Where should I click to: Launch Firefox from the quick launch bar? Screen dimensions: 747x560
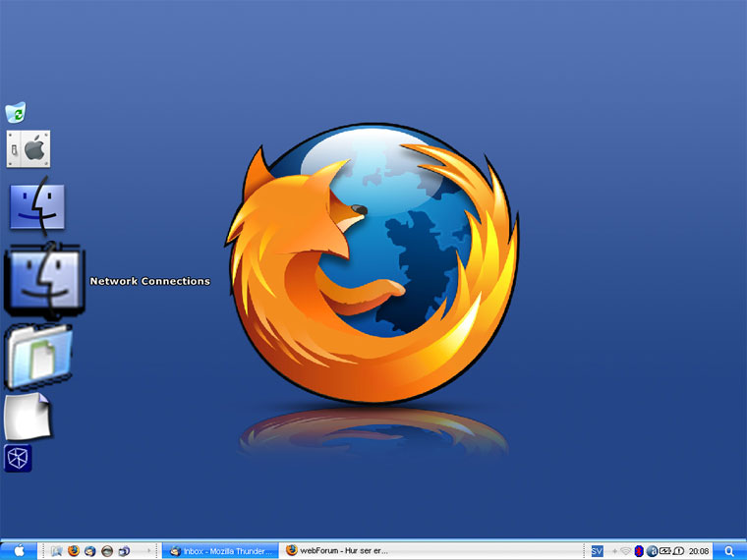click(74, 551)
